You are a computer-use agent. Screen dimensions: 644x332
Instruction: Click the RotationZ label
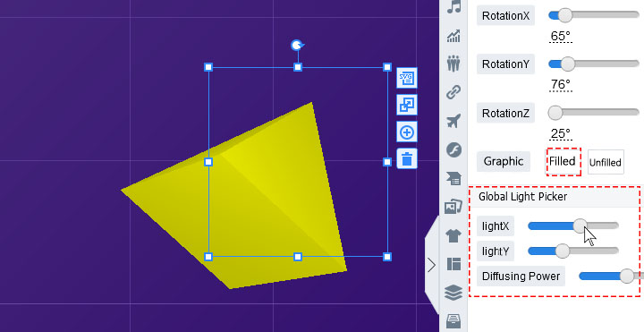pos(505,113)
